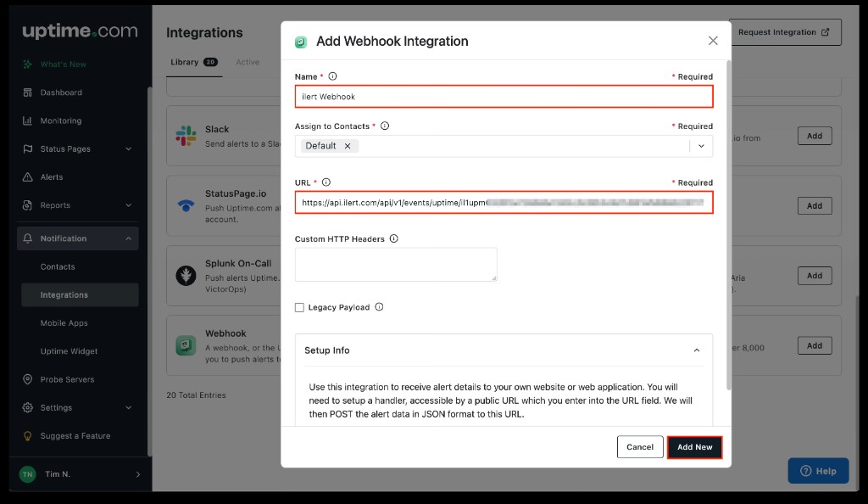Expand the Status Pages sidebar menu
The width and height of the screenshot is (868, 504).
(129, 149)
